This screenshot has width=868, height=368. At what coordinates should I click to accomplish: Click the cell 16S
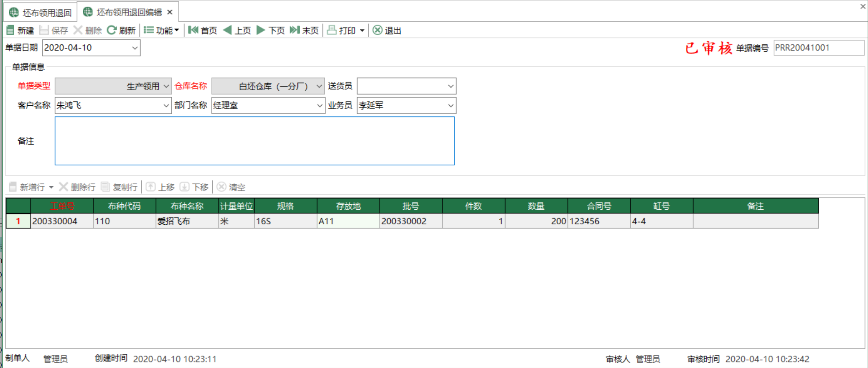[x=286, y=221]
